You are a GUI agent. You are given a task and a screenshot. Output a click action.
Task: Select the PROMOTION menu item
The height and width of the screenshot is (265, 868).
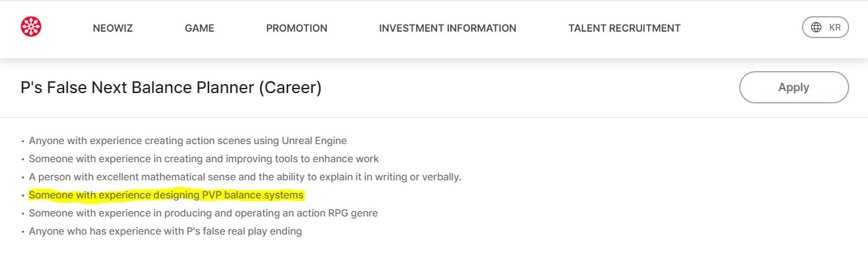click(x=296, y=28)
